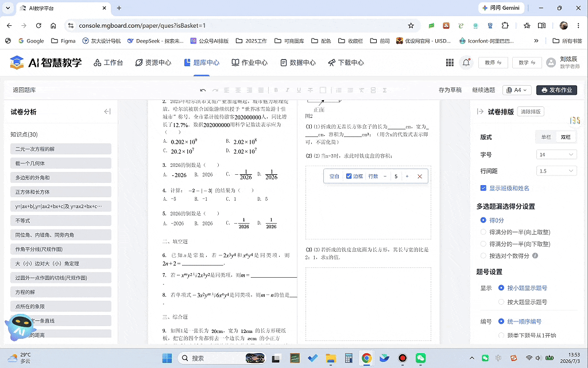The image size is (588, 368).
Task: Click the info icon beside 按选对个数得分
Action: (x=535, y=256)
